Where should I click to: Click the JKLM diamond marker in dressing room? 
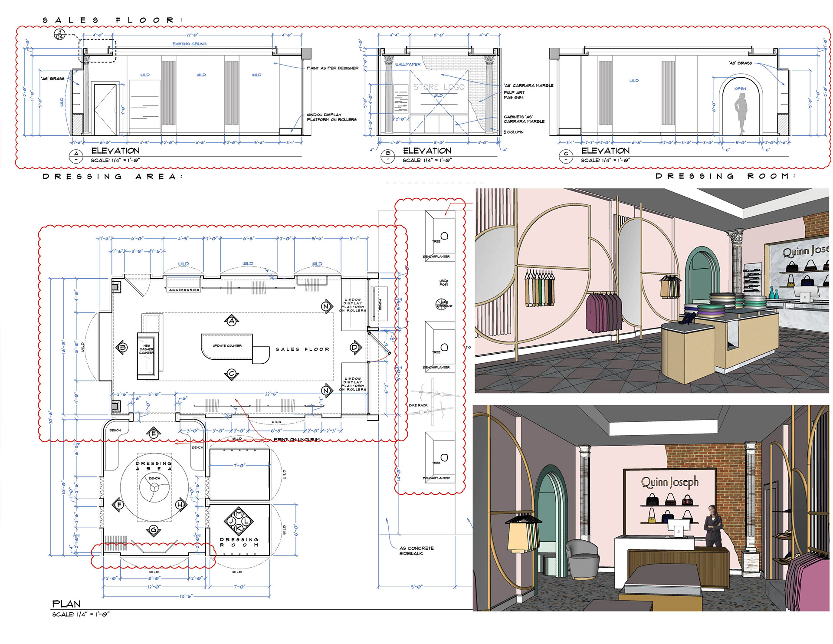[239, 521]
